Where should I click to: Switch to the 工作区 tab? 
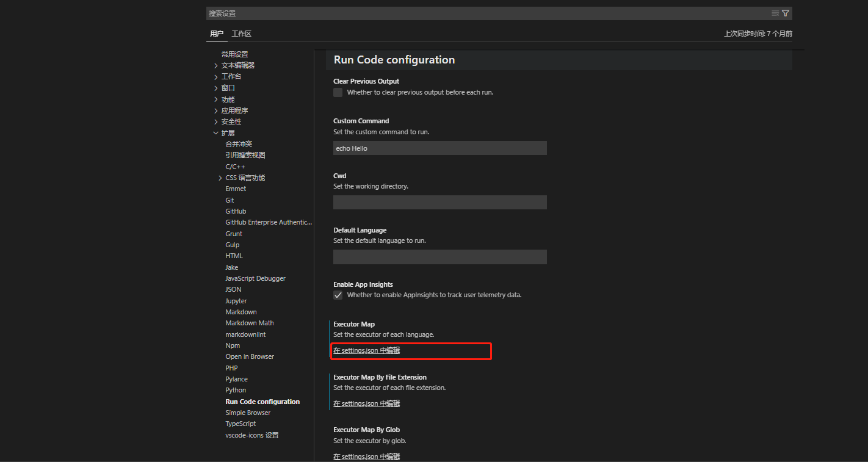(x=241, y=34)
